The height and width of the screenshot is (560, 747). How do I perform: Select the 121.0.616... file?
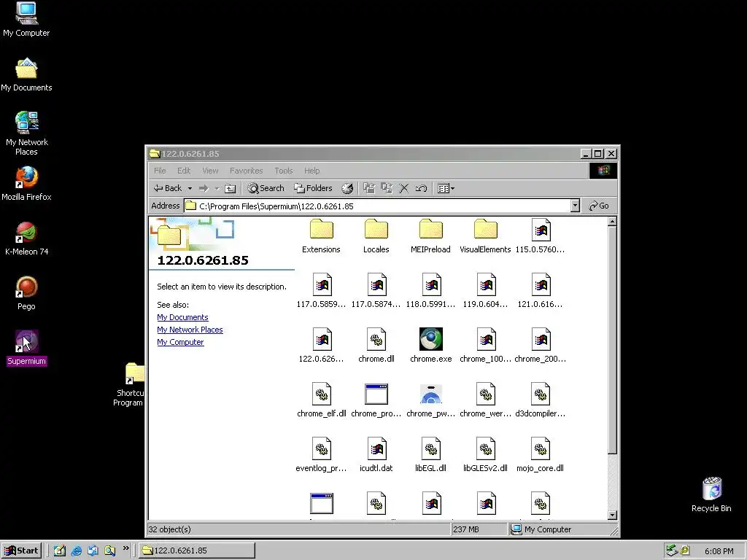click(541, 291)
